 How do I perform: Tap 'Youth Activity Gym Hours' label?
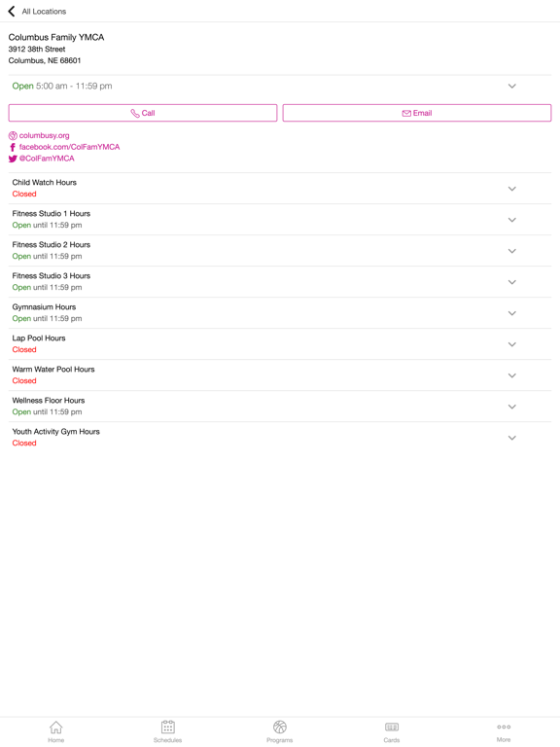click(56, 432)
